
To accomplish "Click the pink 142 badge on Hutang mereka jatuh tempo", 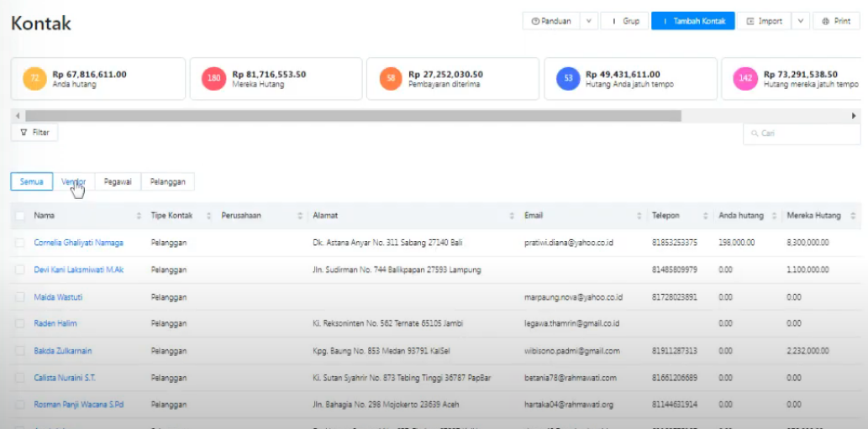I will (745, 79).
